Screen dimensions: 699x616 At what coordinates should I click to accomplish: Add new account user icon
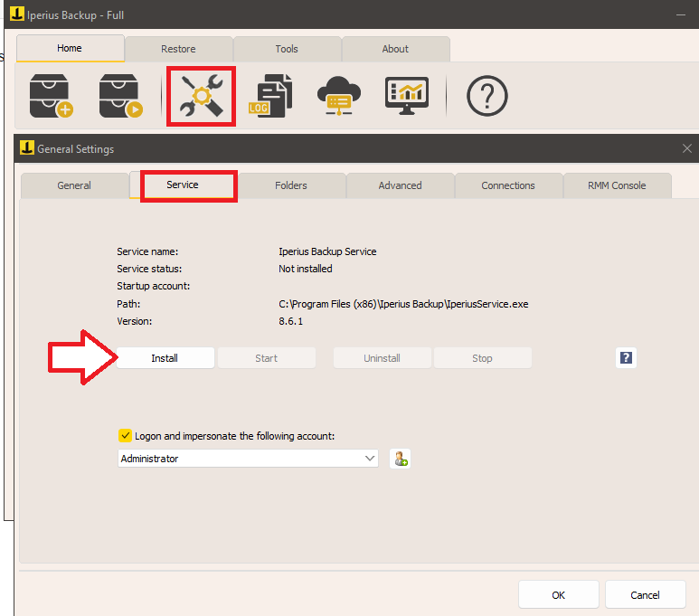point(401,459)
